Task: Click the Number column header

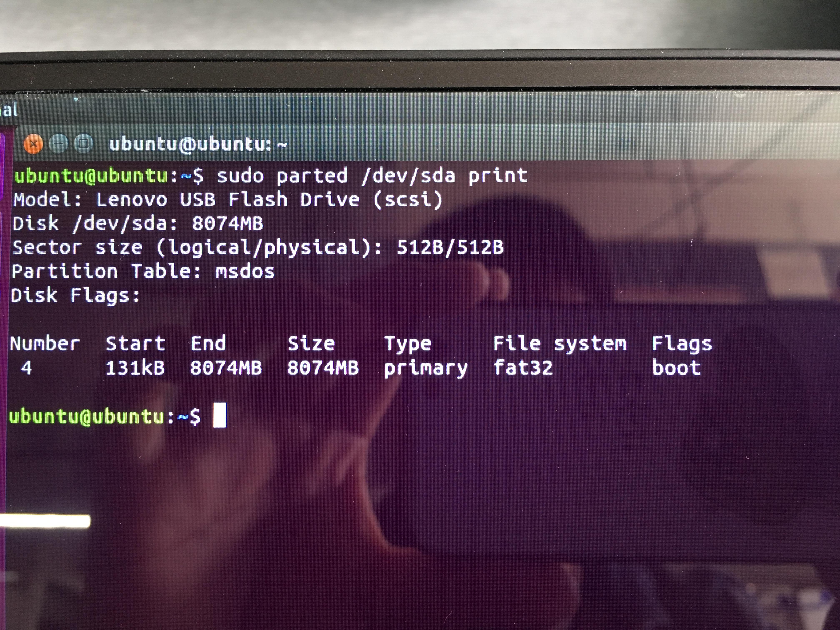Action: click(x=45, y=344)
